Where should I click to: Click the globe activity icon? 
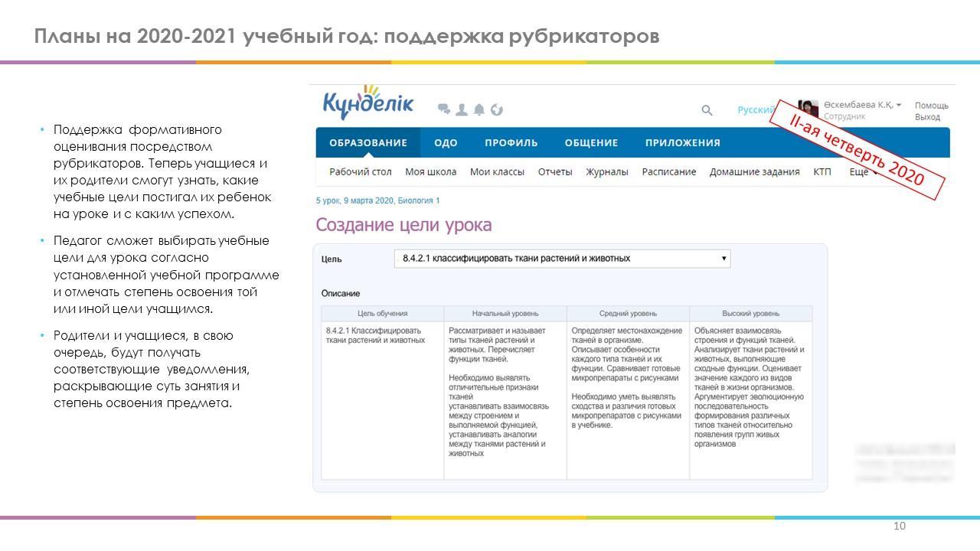point(497,109)
